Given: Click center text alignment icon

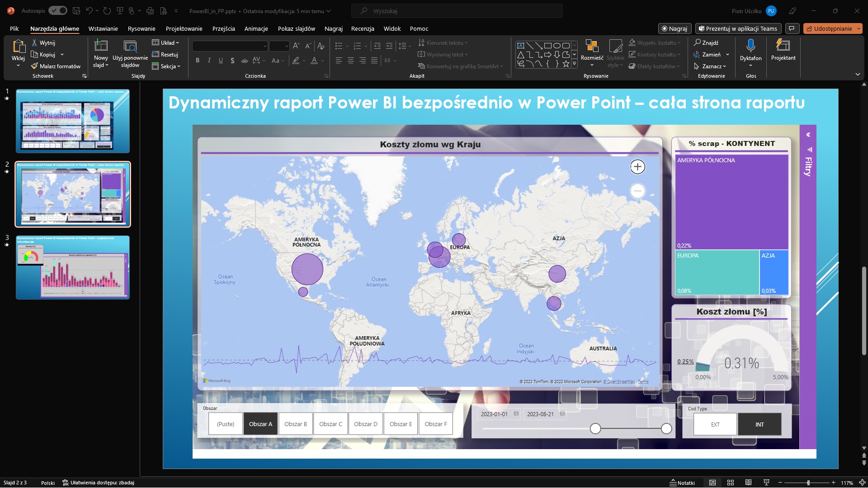Looking at the screenshot, I should [350, 60].
